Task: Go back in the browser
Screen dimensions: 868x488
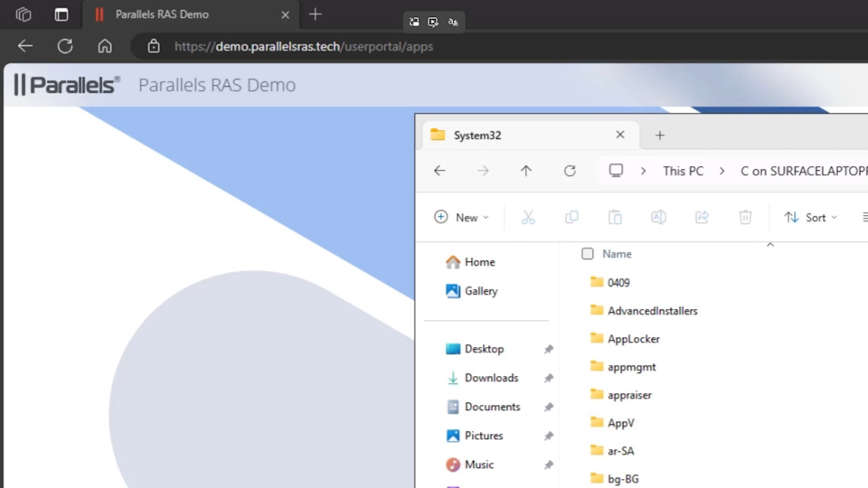Action: [25, 46]
